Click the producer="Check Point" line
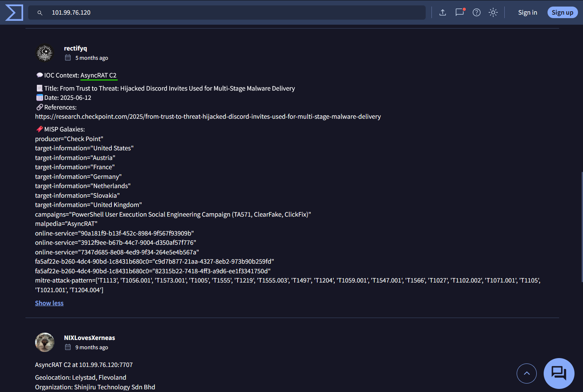Image resolution: width=583 pixels, height=392 pixels. (x=69, y=139)
